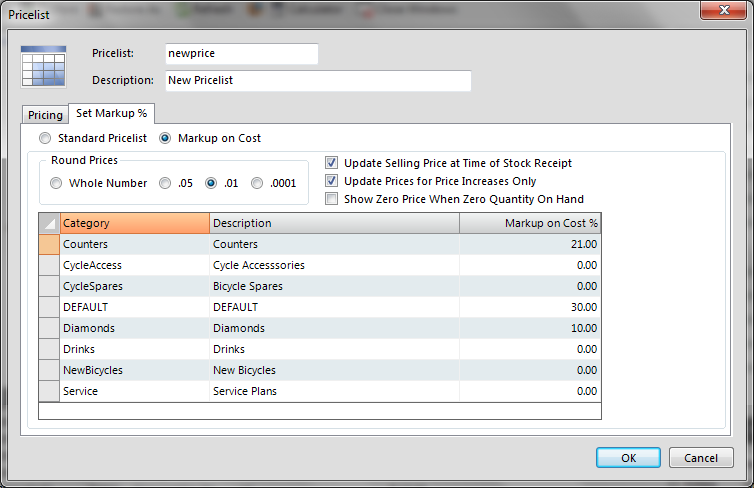
Task: Round prices to Whole Number
Action: coord(56,183)
